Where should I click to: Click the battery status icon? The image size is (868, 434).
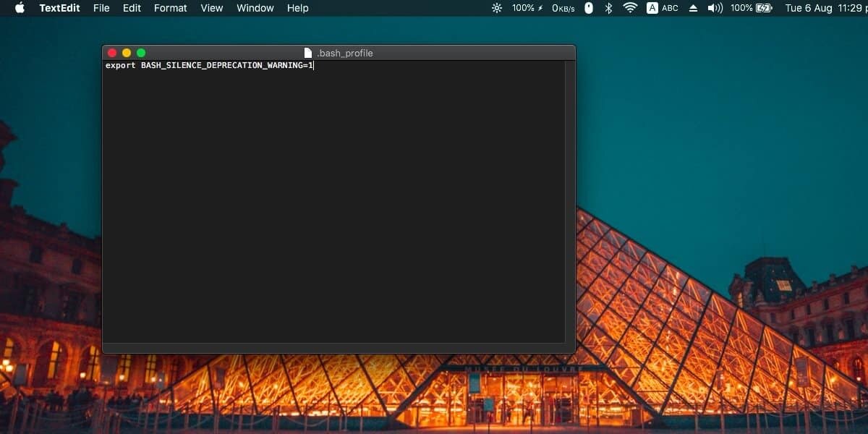click(x=763, y=8)
